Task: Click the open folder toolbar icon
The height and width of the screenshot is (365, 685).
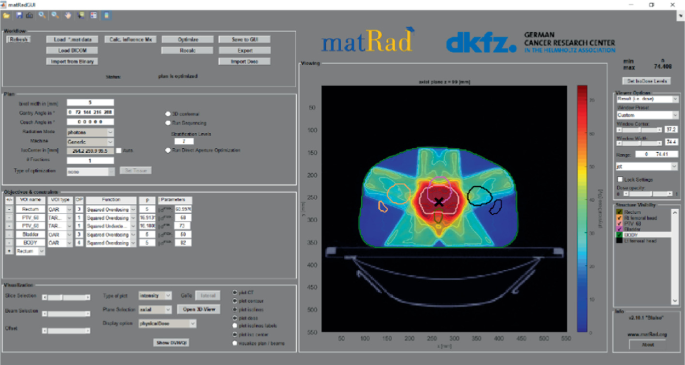Action: click(x=7, y=16)
